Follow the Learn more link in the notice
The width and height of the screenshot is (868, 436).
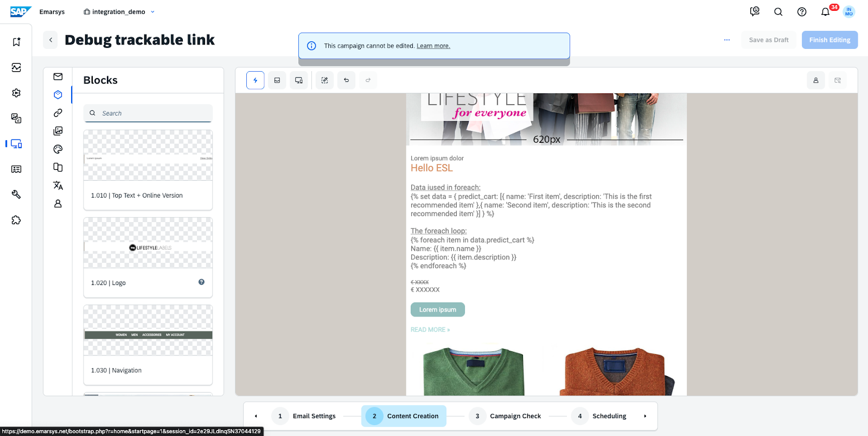[433, 46]
